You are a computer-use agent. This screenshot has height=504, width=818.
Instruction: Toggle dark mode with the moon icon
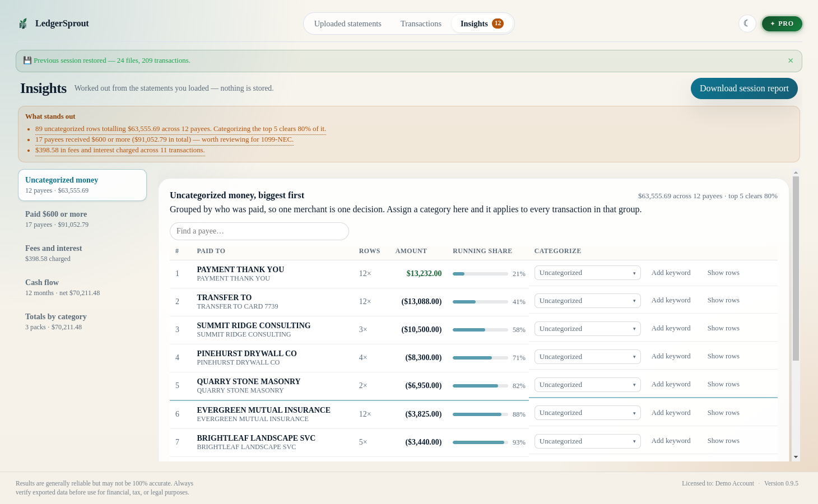[747, 24]
